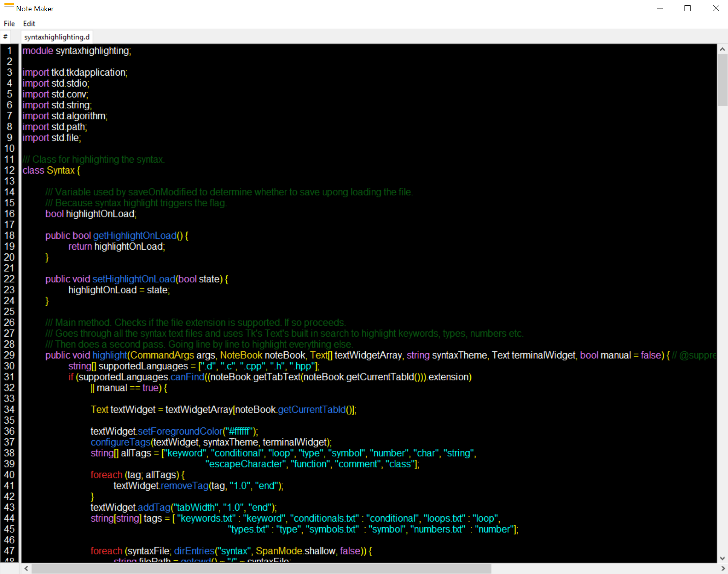Screen dimensions: 728x574
Task: Click comment starting 'Main method. Checks if'
Action: point(196,323)
